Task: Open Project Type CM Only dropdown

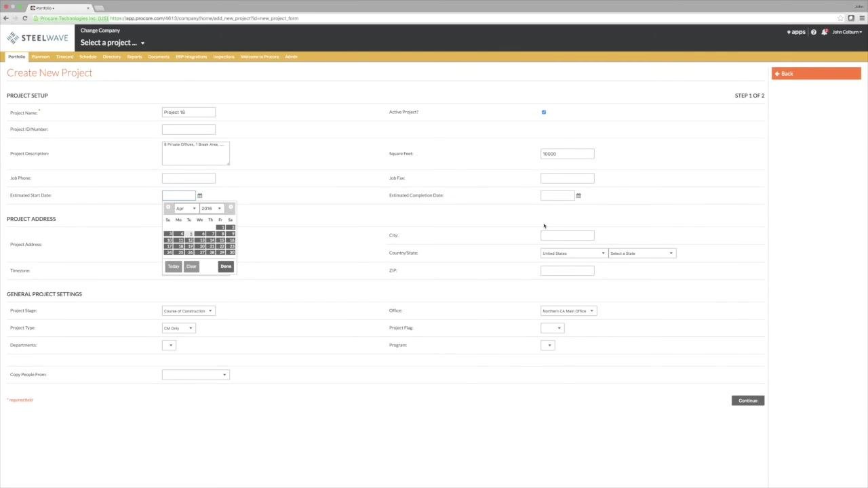Action: 179,328
